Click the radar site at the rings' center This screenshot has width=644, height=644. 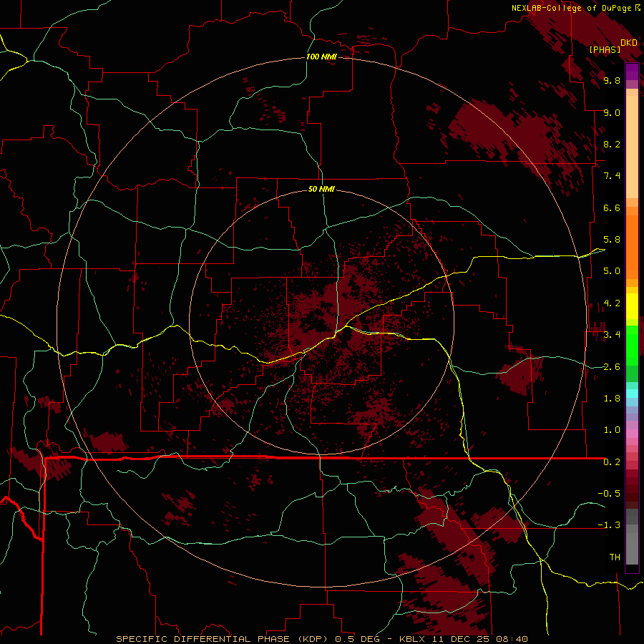click(x=321, y=323)
